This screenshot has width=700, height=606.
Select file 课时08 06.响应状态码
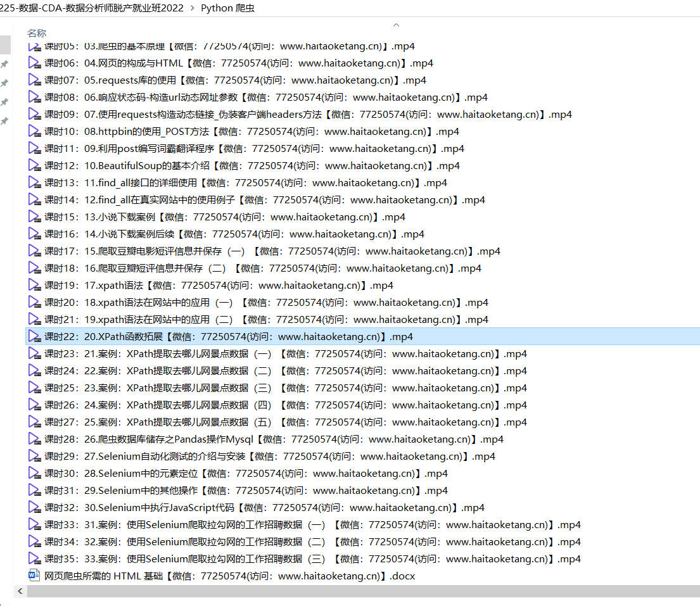point(265,97)
